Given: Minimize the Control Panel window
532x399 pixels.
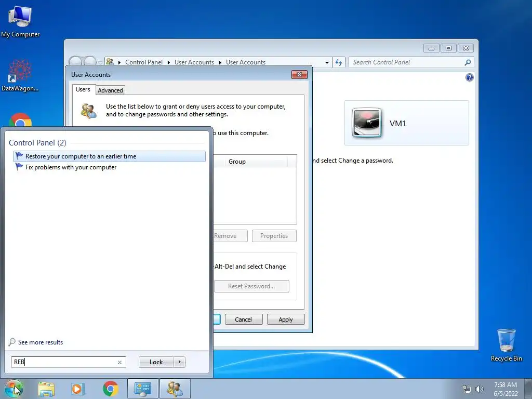Looking at the screenshot, I should (431, 48).
